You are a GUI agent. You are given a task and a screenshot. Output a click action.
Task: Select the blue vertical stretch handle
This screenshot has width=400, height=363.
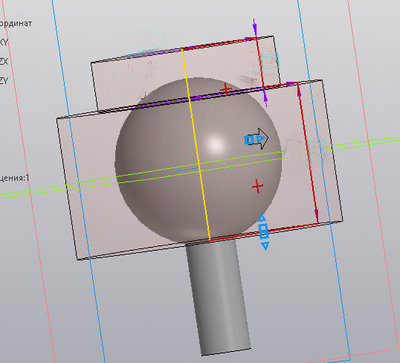coord(264,232)
